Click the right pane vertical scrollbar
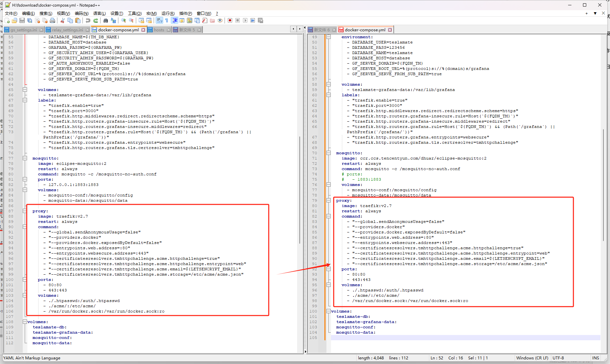Screen dimensions: 610x364 (603, 185)
